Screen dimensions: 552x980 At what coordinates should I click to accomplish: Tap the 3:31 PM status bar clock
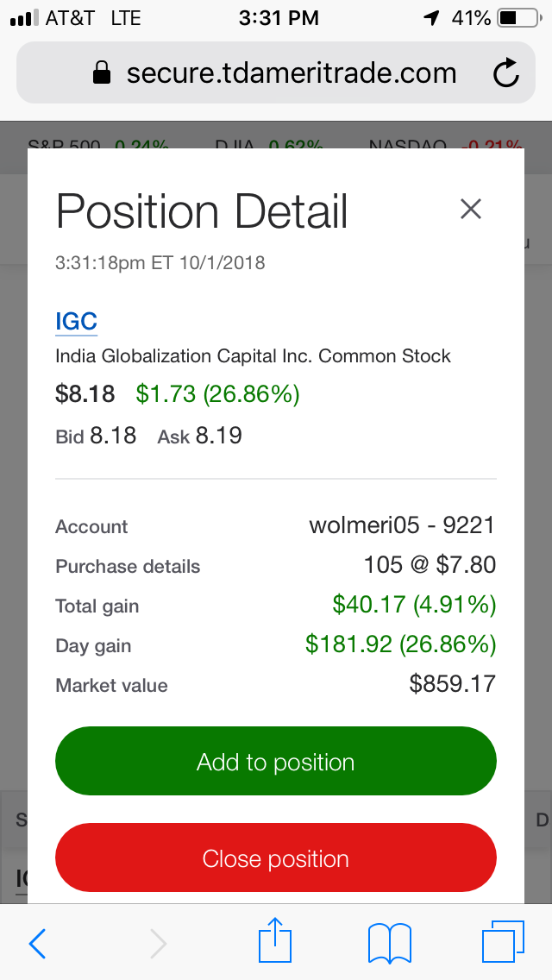276,18
